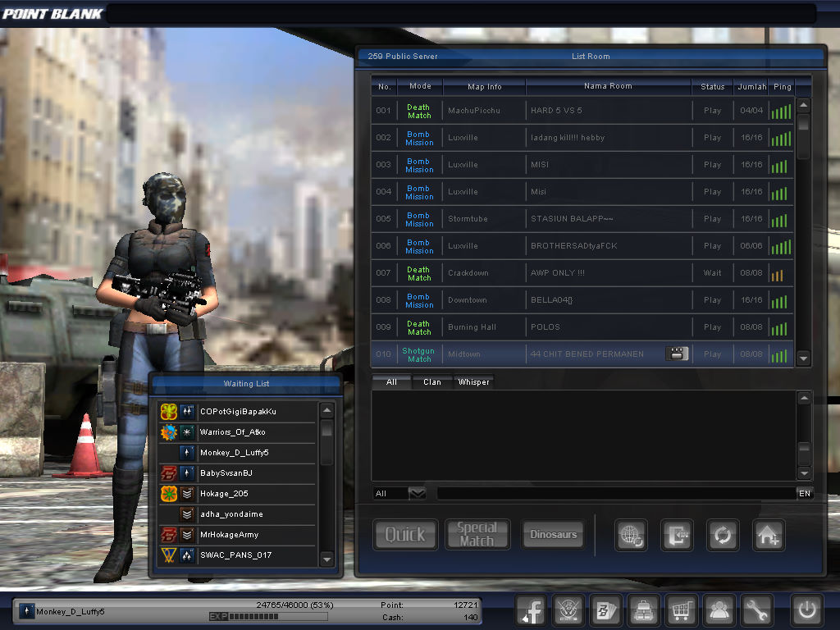Click the refresh room list icon
Viewport: 840px width, 630px height.
723,535
